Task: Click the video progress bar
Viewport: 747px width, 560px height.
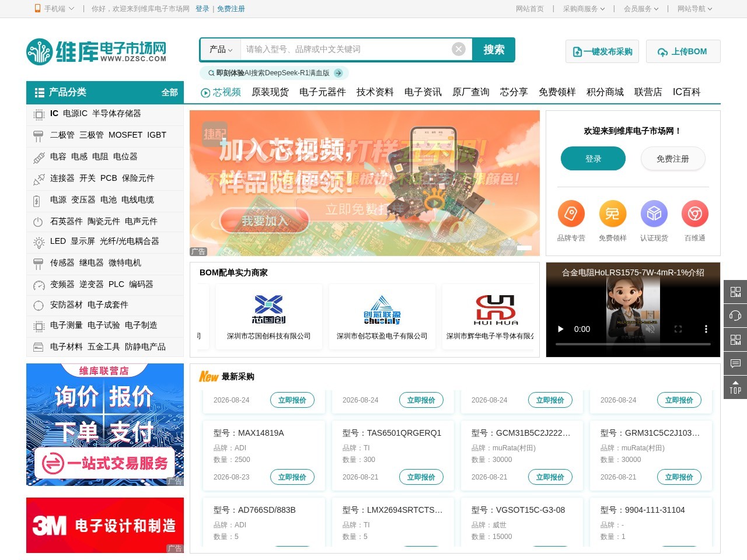Action: coord(633,344)
